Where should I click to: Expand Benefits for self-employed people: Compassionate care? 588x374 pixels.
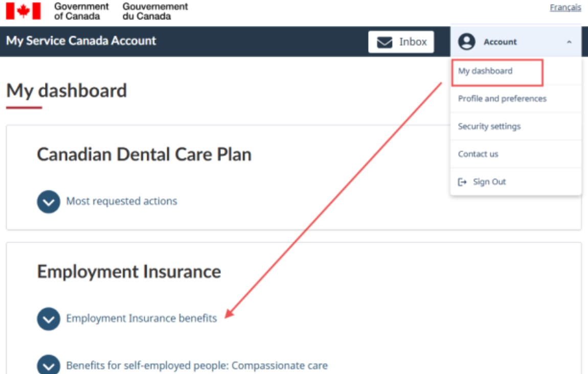pos(197,366)
